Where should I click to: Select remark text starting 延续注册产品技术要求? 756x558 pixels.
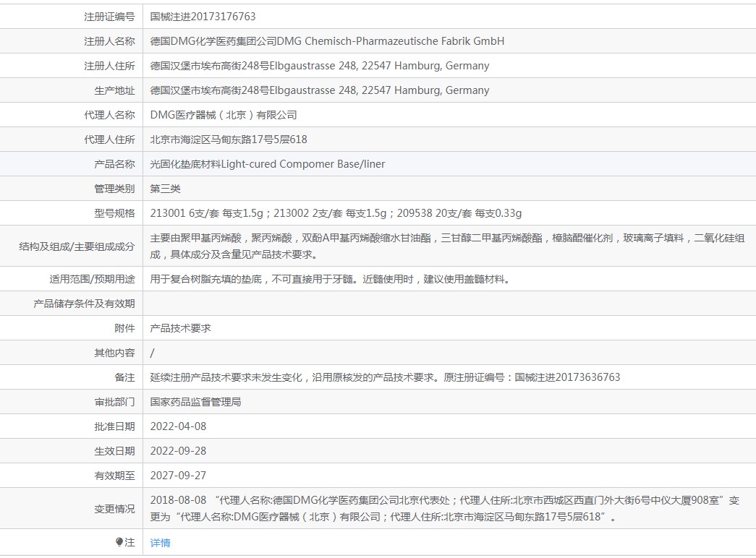tap(385, 377)
